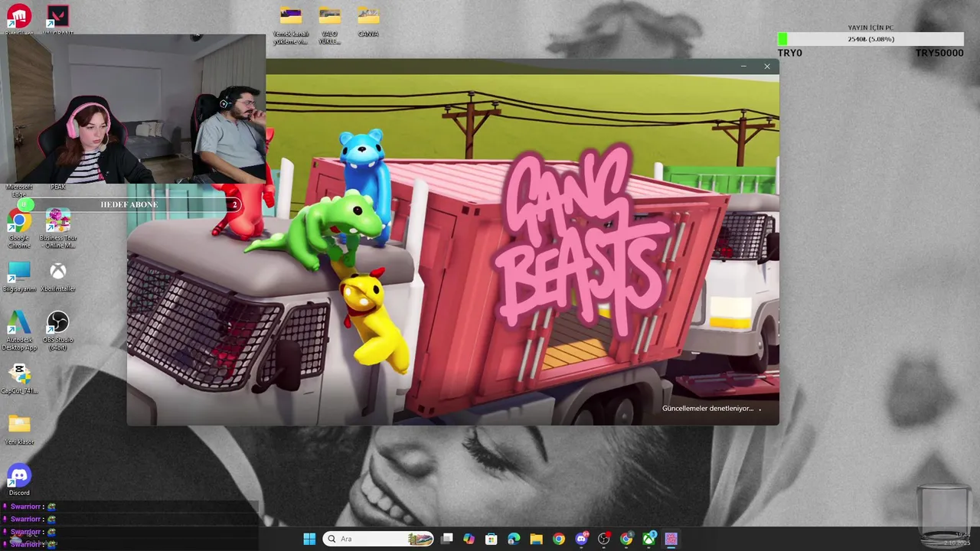Screen dimensions: 980x551
Task: Select the active Gang Beasts taskbar icon
Action: [x=671, y=539]
